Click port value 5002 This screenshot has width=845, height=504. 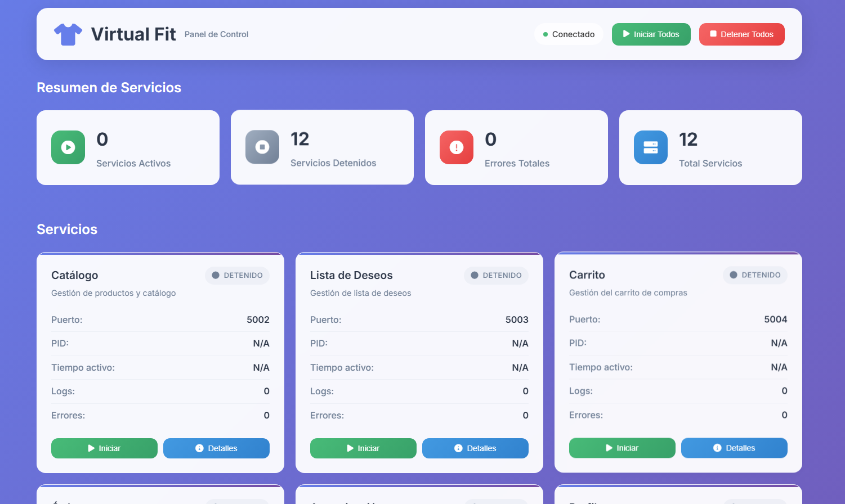[x=258, y=319]
